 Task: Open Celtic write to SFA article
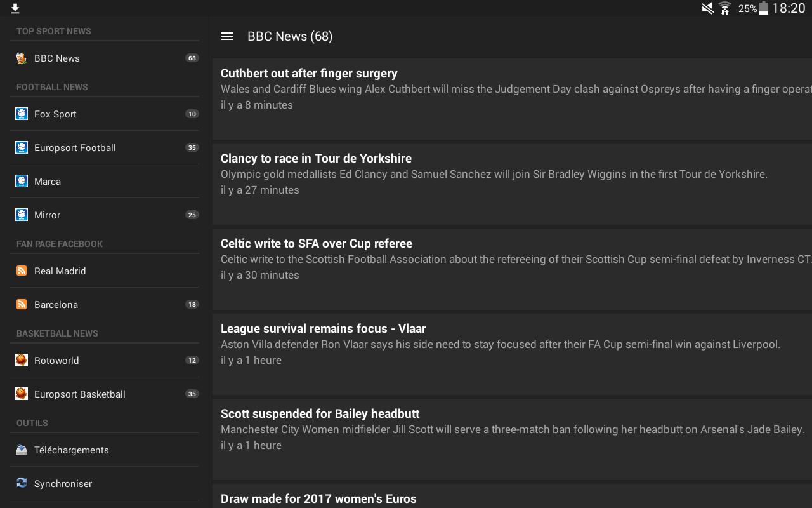point(316,244)
